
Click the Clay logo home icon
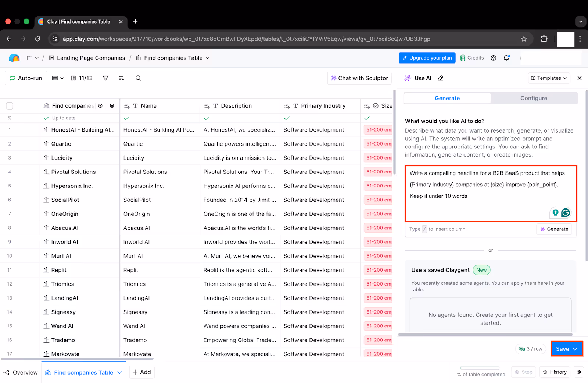click(14, 58)
